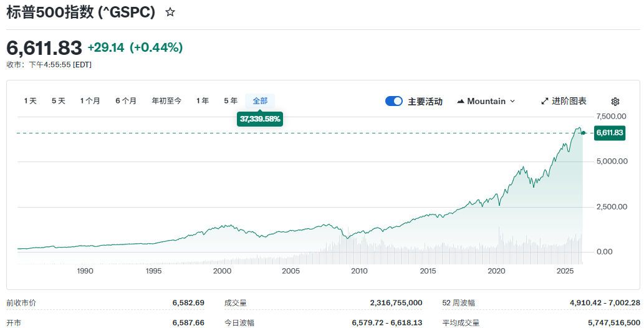644x328 pixels.
Task: Click the 平均成交量 label
Action: point(461,322)
